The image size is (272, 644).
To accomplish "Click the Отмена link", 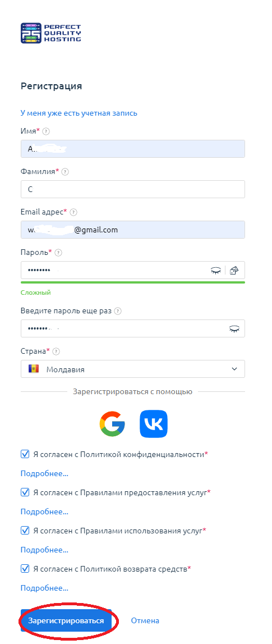I will pyautogui.click(x=145, y=620).
